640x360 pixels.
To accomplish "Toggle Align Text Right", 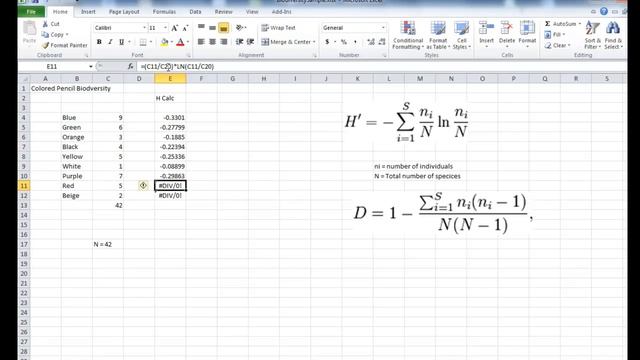I will [224, 42].
